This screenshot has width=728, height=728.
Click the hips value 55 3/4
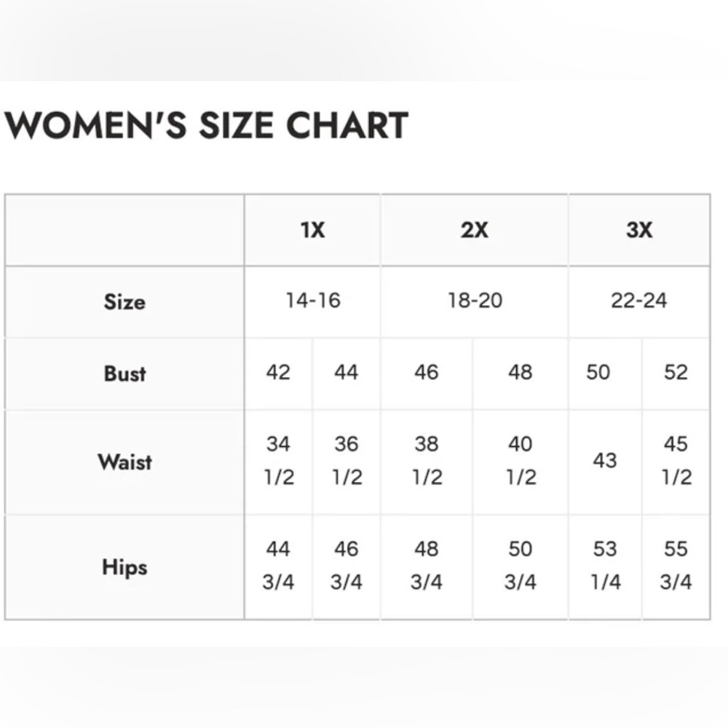[676, 566]
